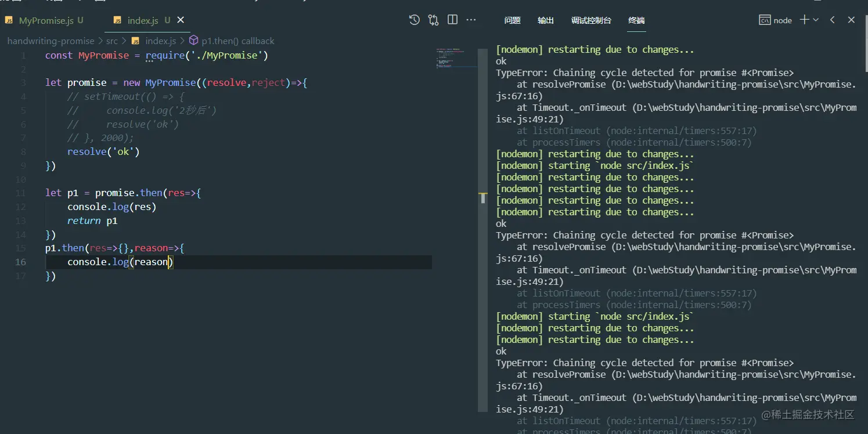Click the symbol icon before p1.then() callback
Image resolution: width=868 pixels, height=434 pixels.
[194, 41]
